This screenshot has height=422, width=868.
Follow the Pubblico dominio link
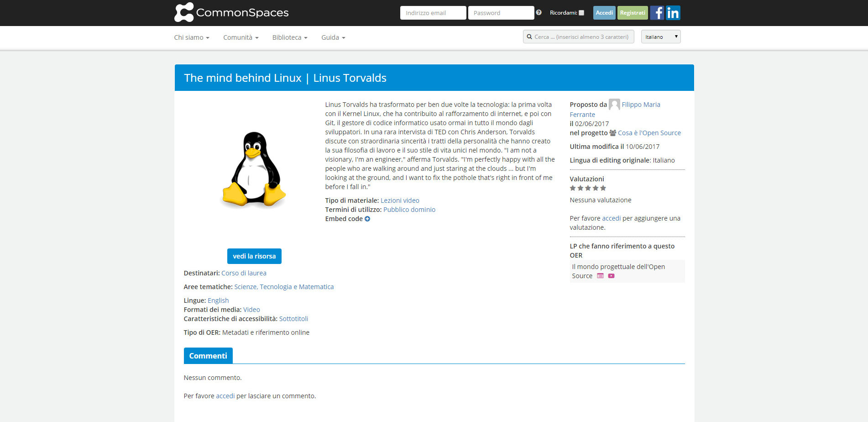pyautogui.click(x=409, y=210)
